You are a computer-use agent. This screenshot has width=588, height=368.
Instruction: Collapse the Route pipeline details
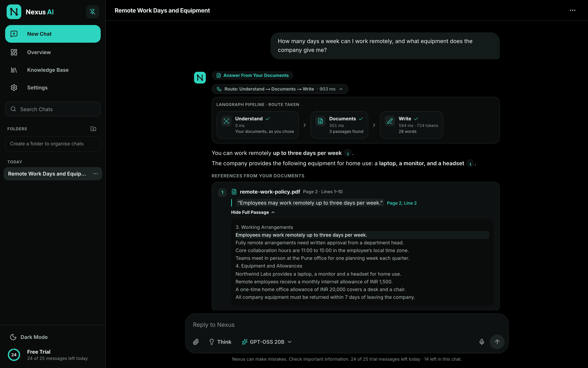(x=280, y=89)
